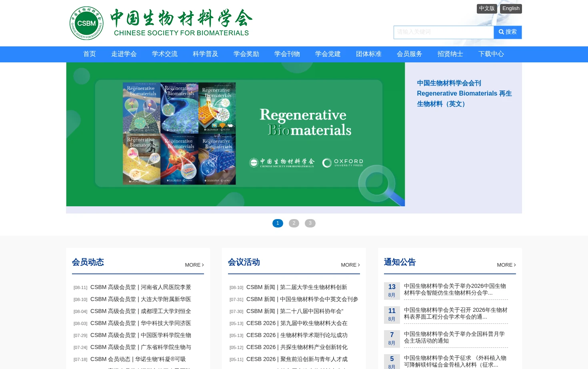Open the 学会刊物 menu
588x369 pixels.
click(x=287, y=54)
